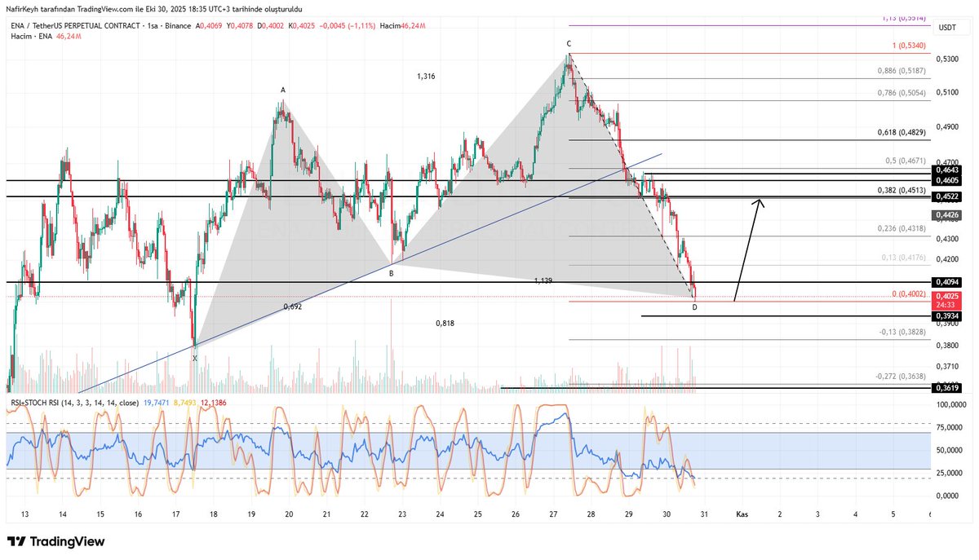Click the 0,5300 price scale label
This screenshot has width=979, height=560.
[x=948, y=59]
